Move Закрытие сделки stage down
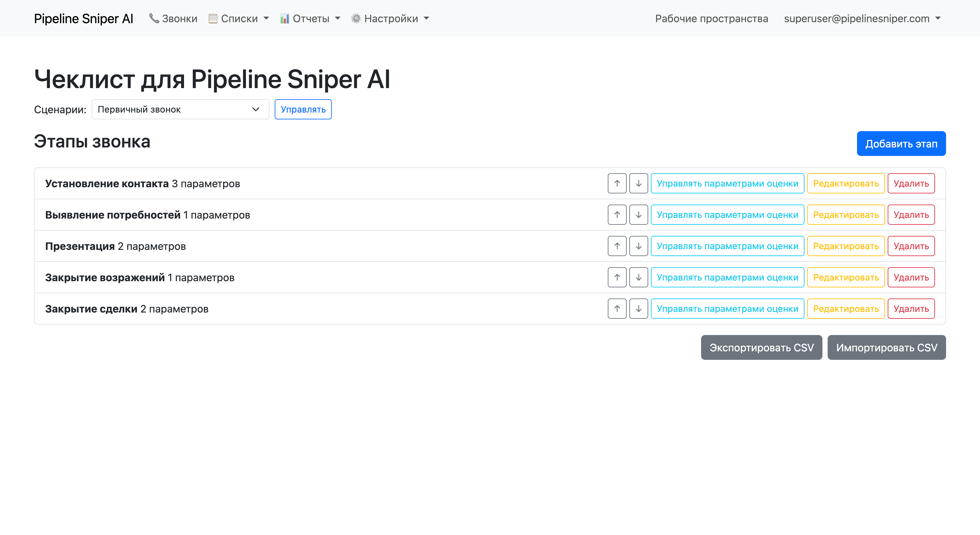 [638, 309]
